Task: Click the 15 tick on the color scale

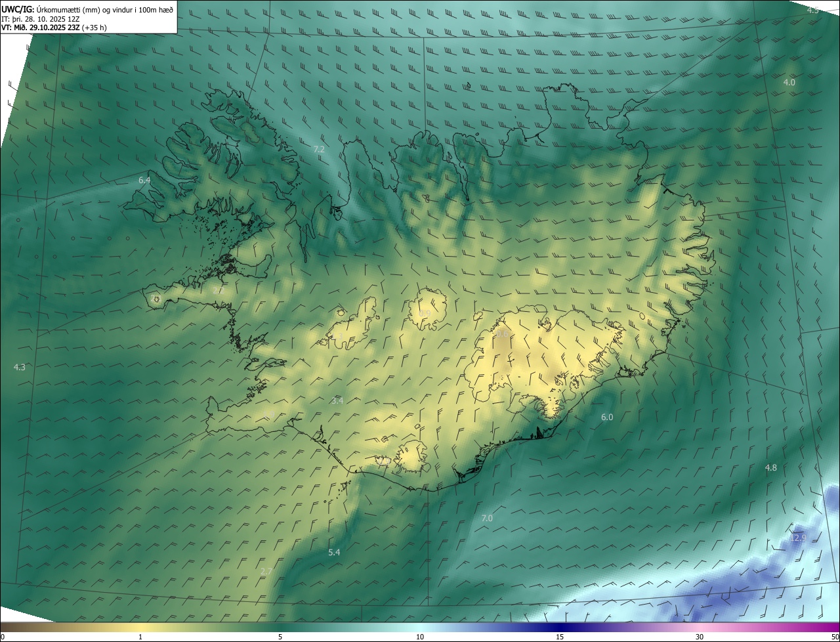Action: click(x=560, y=637)
